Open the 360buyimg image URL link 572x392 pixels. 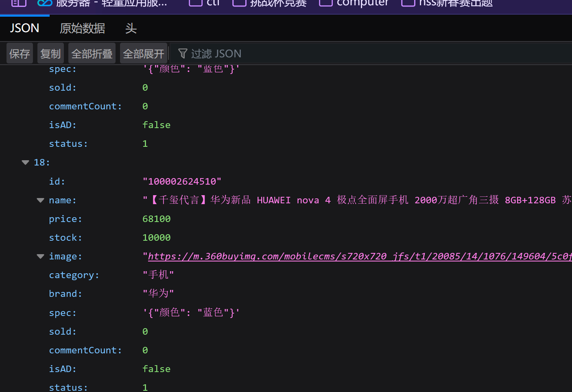(x=360, y=256)
